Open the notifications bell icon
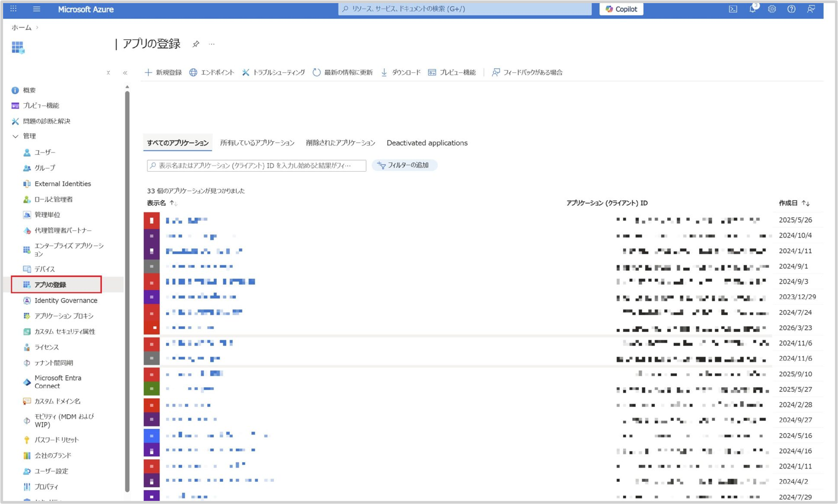The width and height of the screenshot is (838, 504). coord(752,9)
